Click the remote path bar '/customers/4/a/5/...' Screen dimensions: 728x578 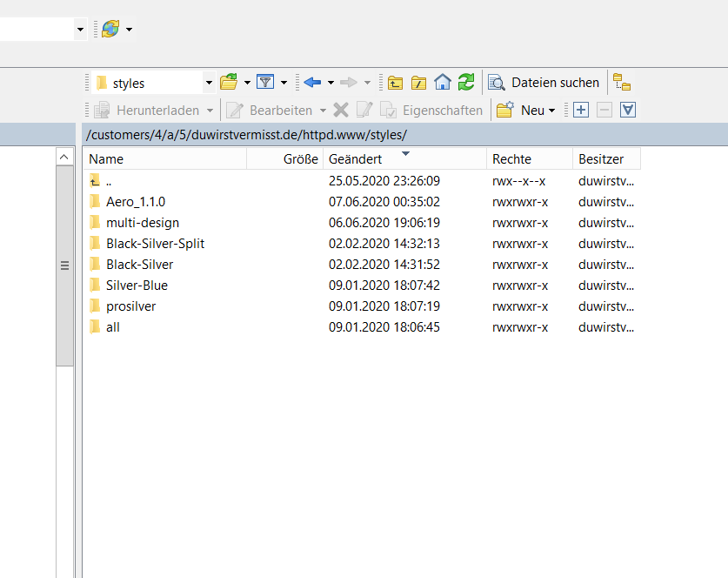point(404,135)
